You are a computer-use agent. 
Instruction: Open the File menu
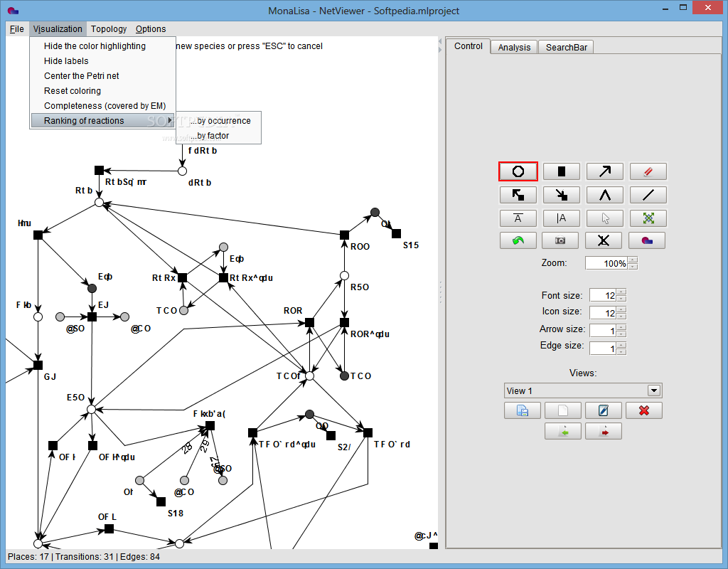[17, 28]
